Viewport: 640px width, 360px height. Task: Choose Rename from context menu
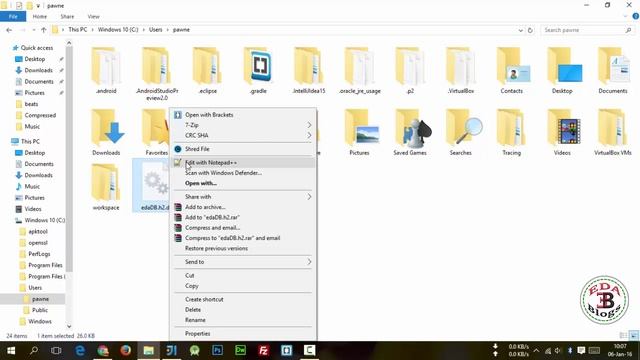243,320
